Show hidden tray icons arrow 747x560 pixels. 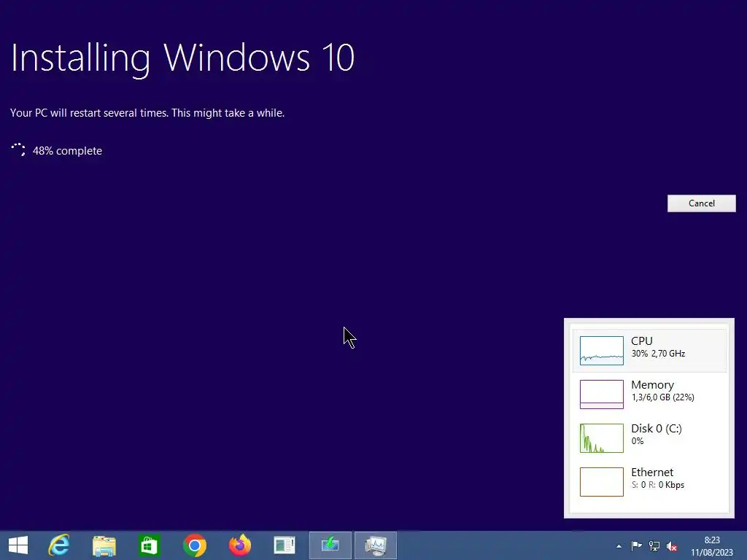[619, 546]
